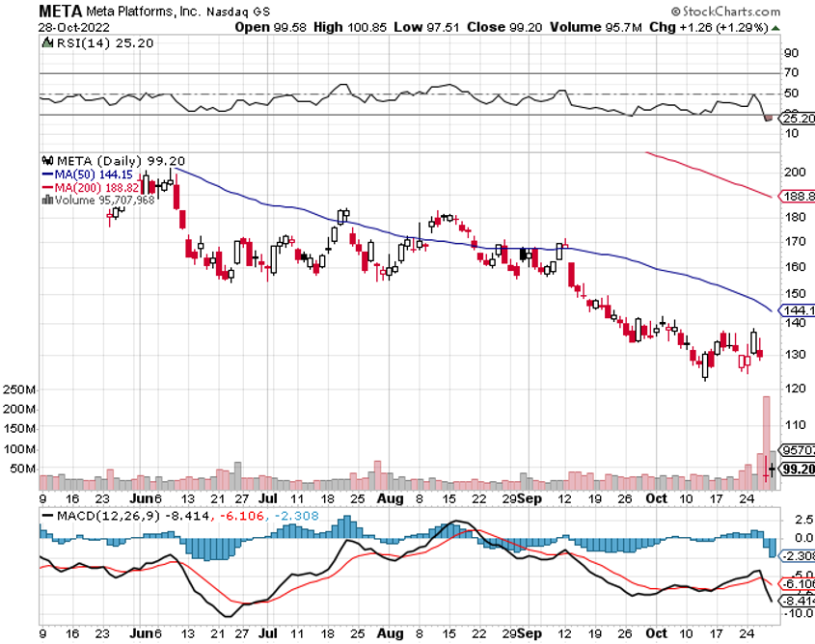Click the 2.5 label on the MACD axis

click(x=804, y=520)
